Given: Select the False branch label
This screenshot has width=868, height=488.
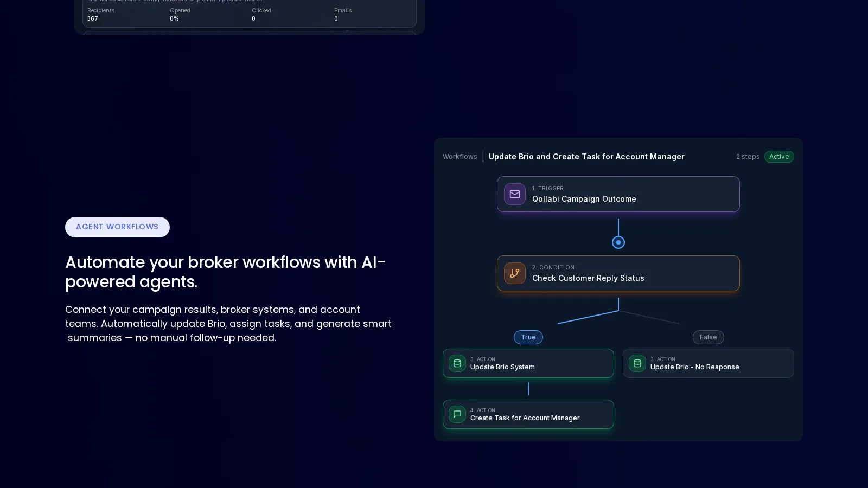Looking at the screenshot, I should tap(708, 337).
